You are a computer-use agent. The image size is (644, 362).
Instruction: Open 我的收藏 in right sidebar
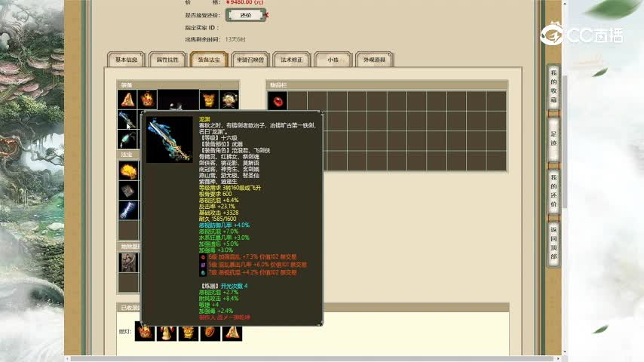(x=554, y=87)
